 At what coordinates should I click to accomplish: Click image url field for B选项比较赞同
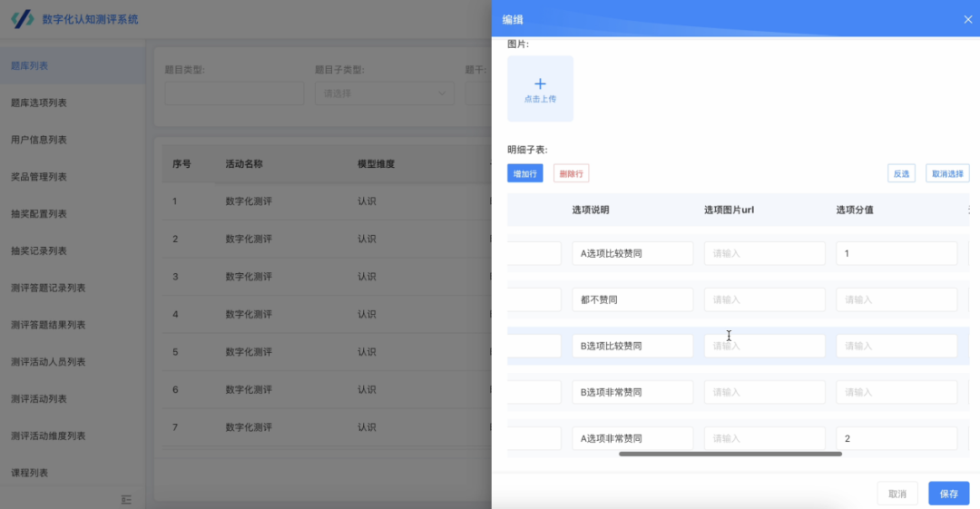[764, 346]
